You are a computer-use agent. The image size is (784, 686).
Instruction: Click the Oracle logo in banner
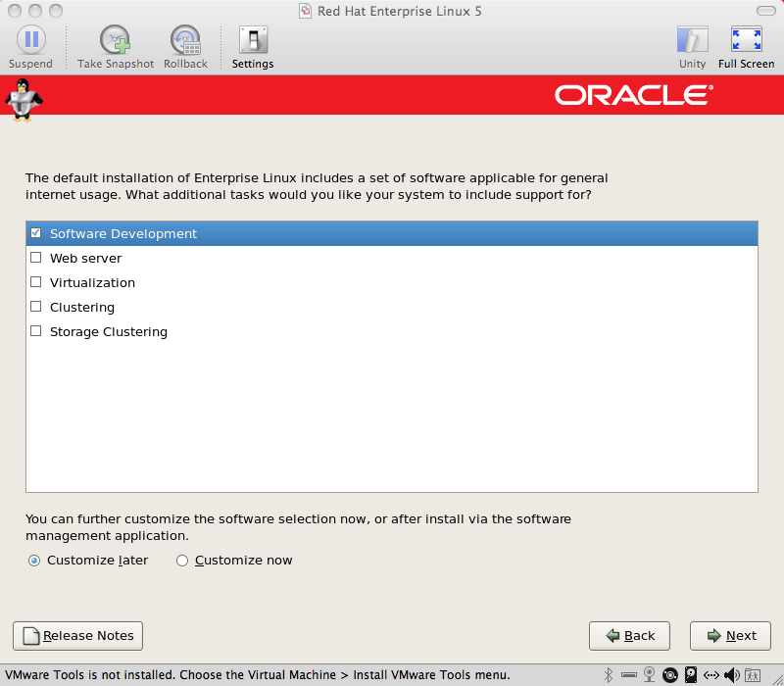(x=634, y=95)
